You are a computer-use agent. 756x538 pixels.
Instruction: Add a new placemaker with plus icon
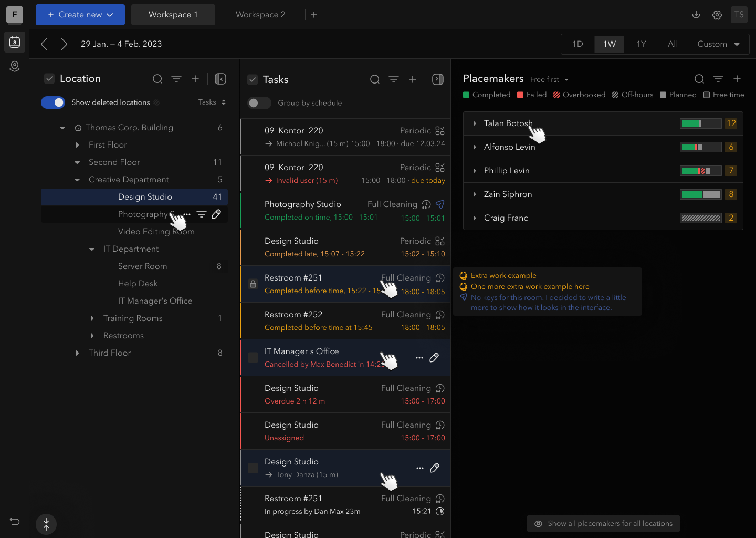(x=737, y=79)
